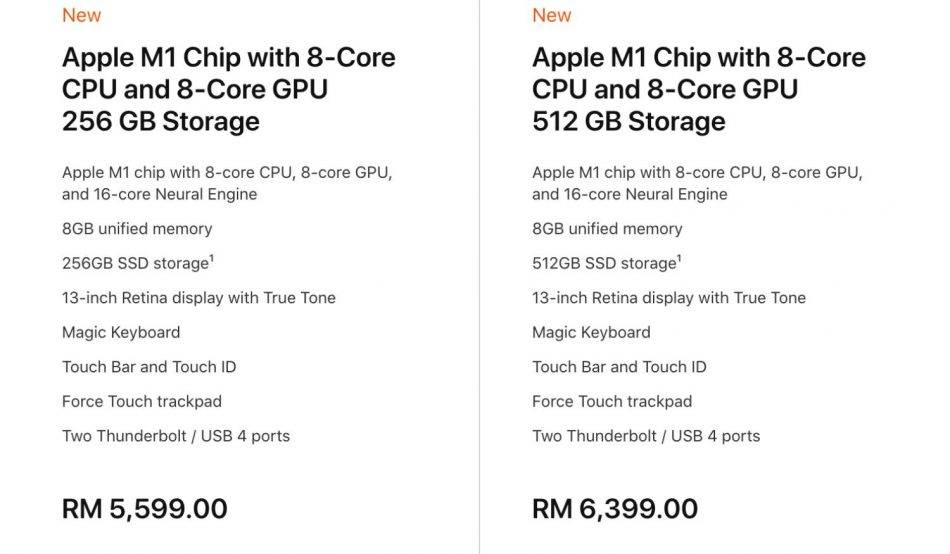Click the 256GB SSD storage spec line

coord(133,263)
